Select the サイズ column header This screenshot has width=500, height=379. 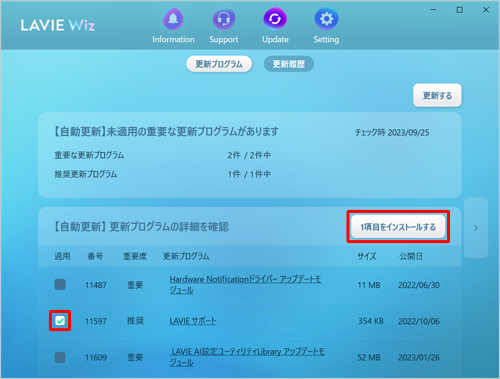(367, 256)
